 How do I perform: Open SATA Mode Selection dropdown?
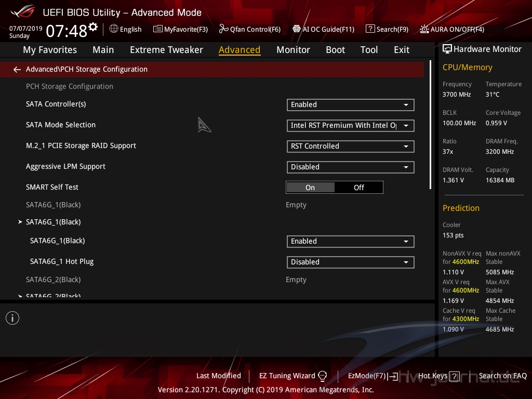tap(351, 126)
